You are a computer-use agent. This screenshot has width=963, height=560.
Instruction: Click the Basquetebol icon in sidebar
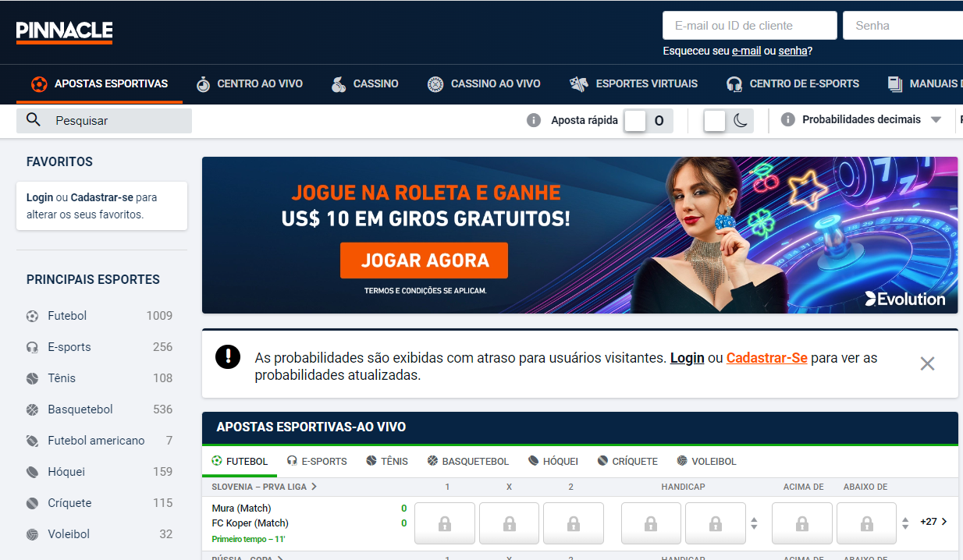(x=32, y=409)
